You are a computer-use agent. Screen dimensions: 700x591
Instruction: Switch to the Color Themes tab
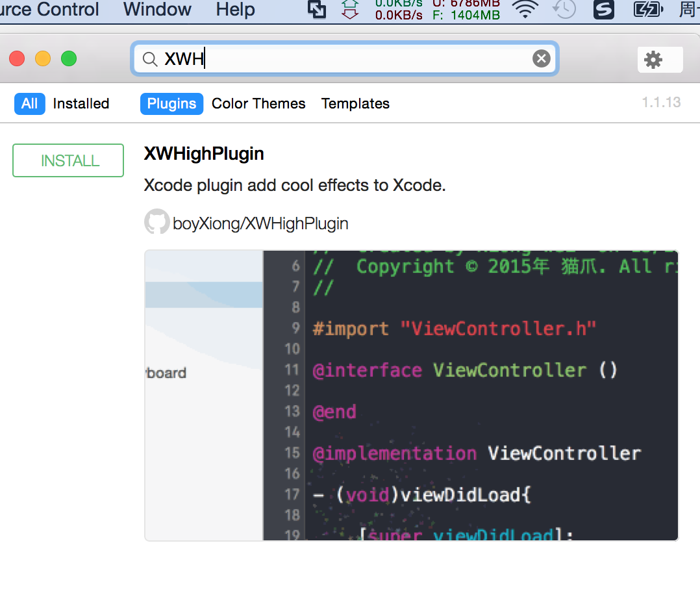tap(258, 103)
